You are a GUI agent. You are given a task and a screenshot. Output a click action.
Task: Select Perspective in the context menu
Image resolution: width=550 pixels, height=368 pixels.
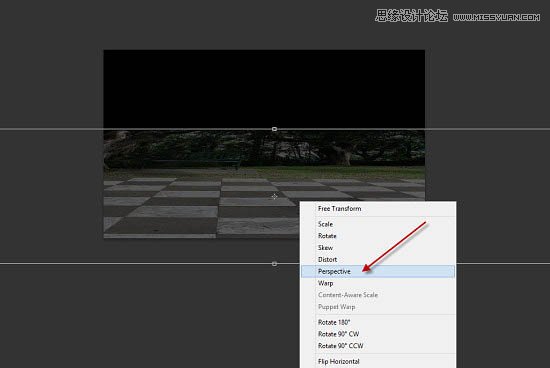(378, 272)
